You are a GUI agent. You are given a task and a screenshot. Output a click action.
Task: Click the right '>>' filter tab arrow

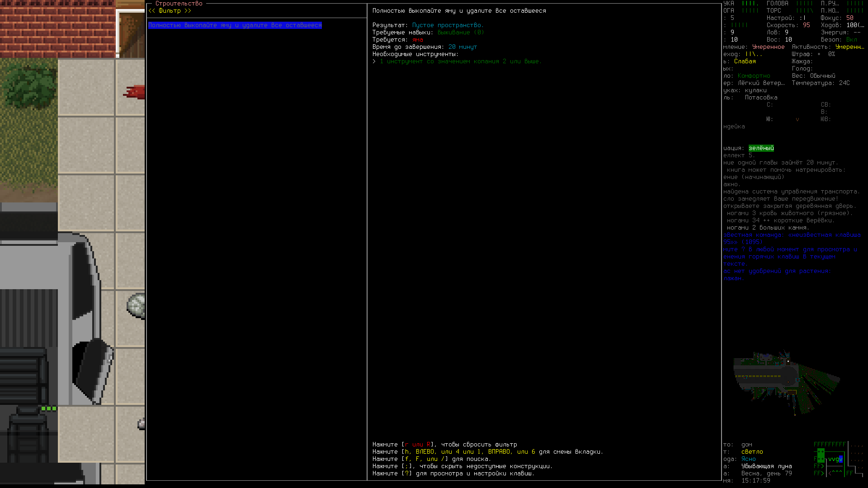pyautogui.click(x=188, y=11)
